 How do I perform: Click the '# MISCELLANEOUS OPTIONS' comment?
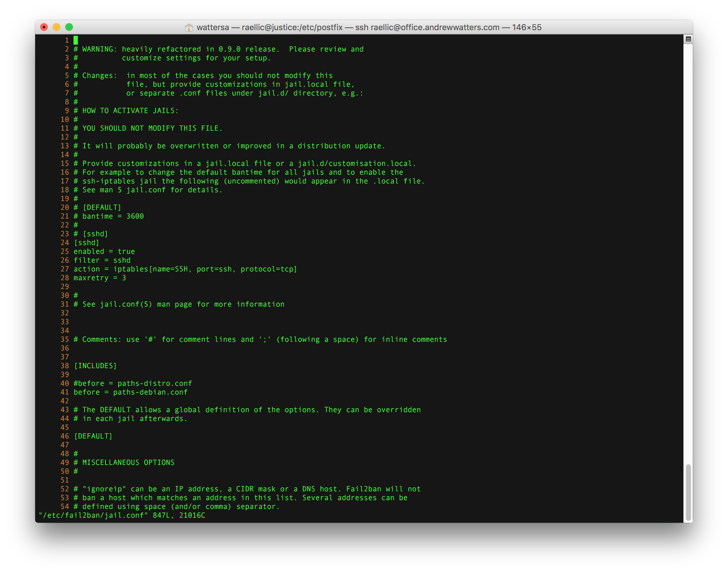pyautogui.click(x=124, y=463)
